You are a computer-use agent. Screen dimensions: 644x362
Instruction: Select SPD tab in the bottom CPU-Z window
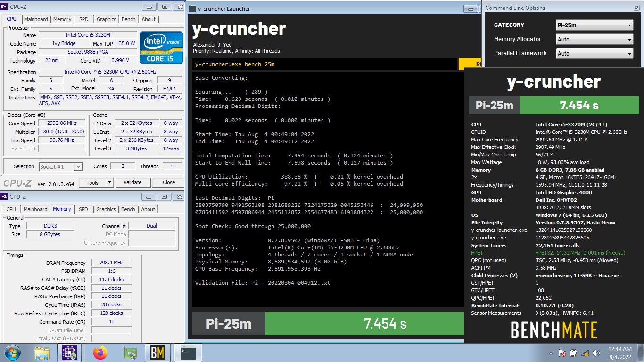(x=83, y=209)
